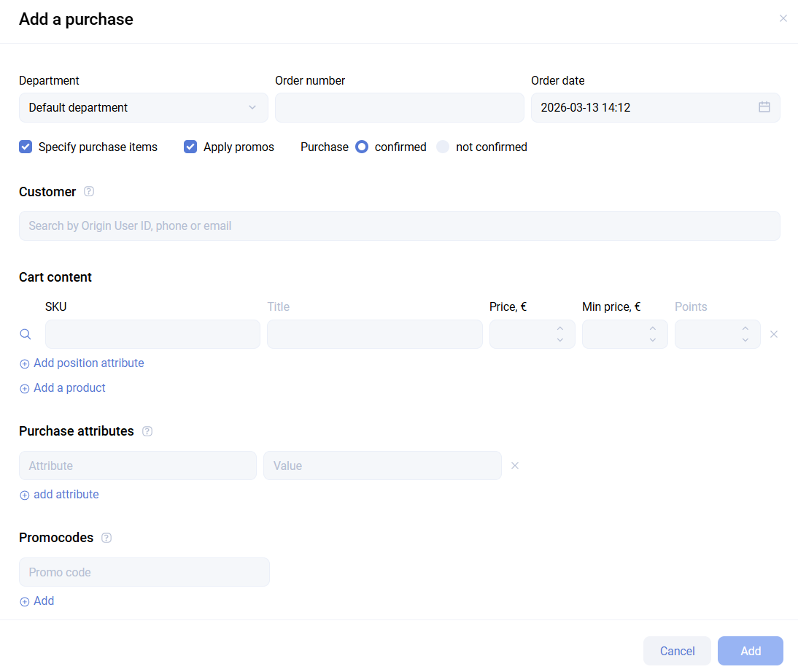The width and height of the screenshot is (798, 672).
Task: Uncheck Specify purchase items checkbox
Action: [26, 147]
